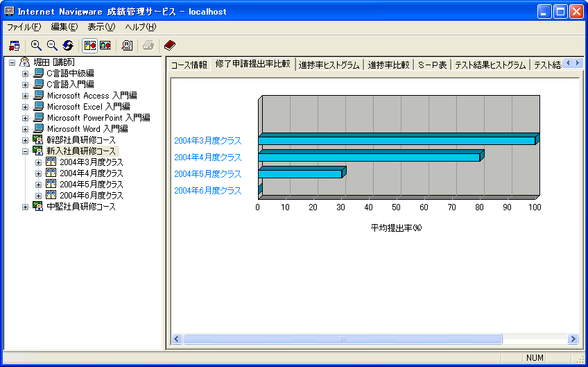Click the computer icon for C言語入門編
The width and height of the screenshot is (588, 367).
click(38, 84)
